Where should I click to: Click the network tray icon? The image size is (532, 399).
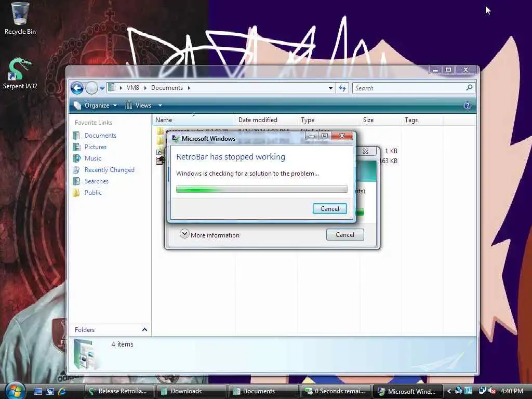tap(482, 391)
